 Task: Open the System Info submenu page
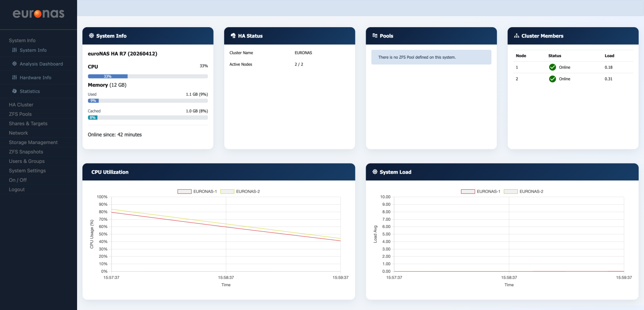click(x=33, y=50)
